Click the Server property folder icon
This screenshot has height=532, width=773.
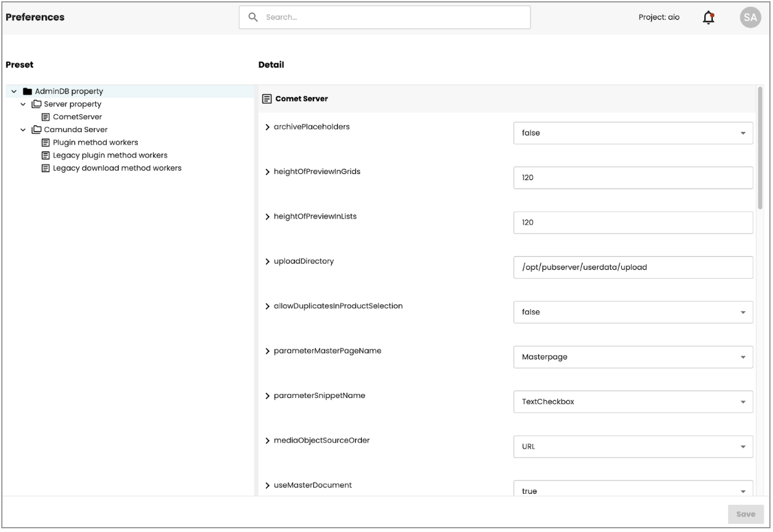coord(37,104)
